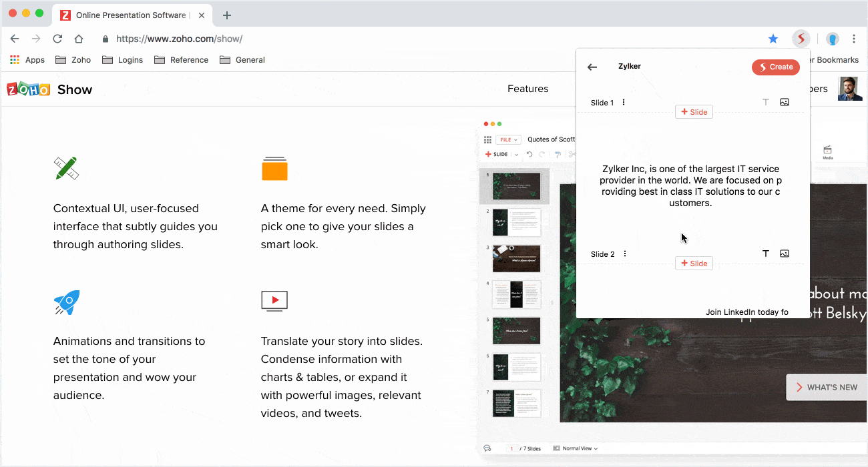Select the format painter icon
Screen dimensions: 868x467
[558, 154]
